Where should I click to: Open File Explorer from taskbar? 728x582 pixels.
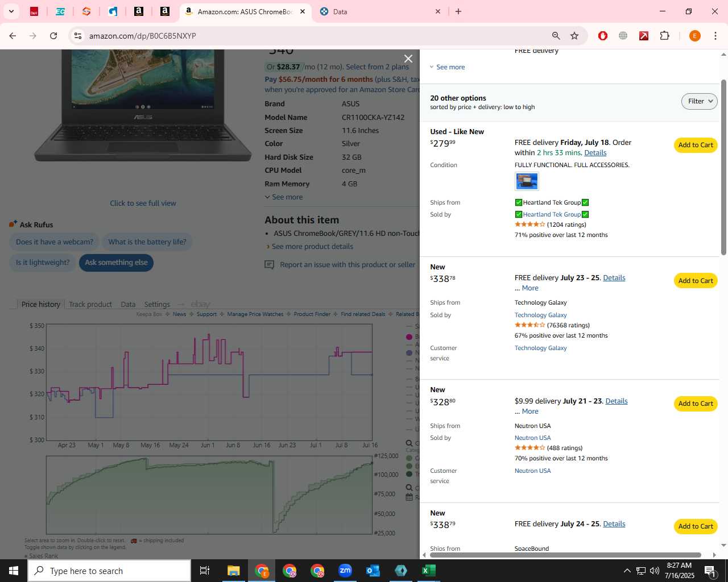pos(233,571)
